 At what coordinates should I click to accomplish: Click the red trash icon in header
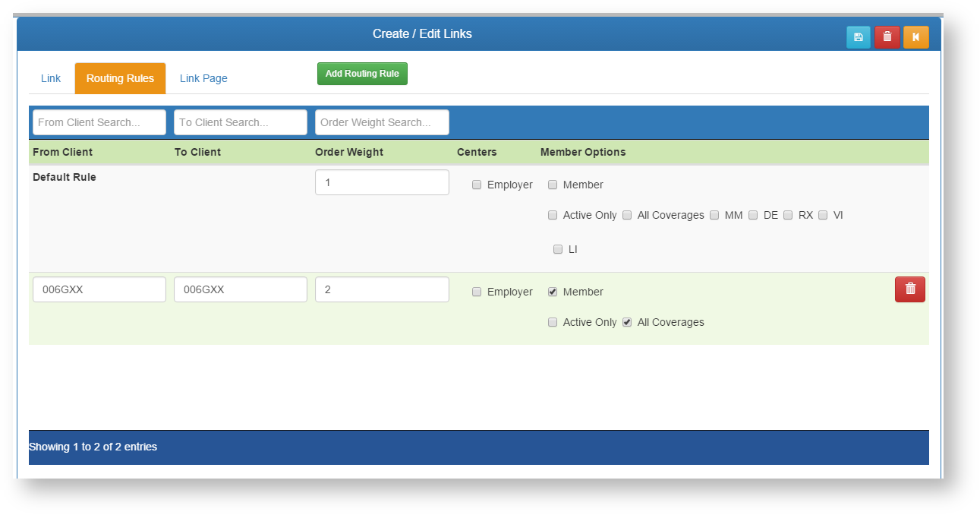(x=887, y=37)
